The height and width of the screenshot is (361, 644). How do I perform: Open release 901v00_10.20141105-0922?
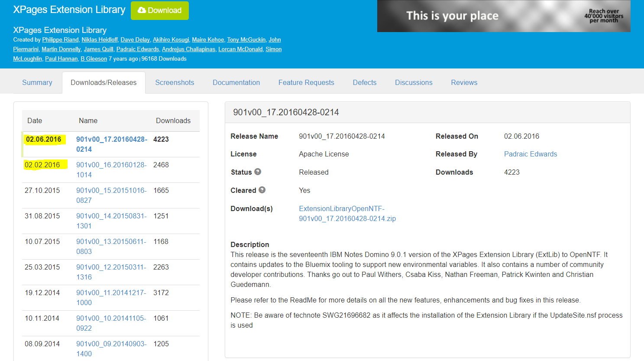pyautogui.click(x=111, y=323)
